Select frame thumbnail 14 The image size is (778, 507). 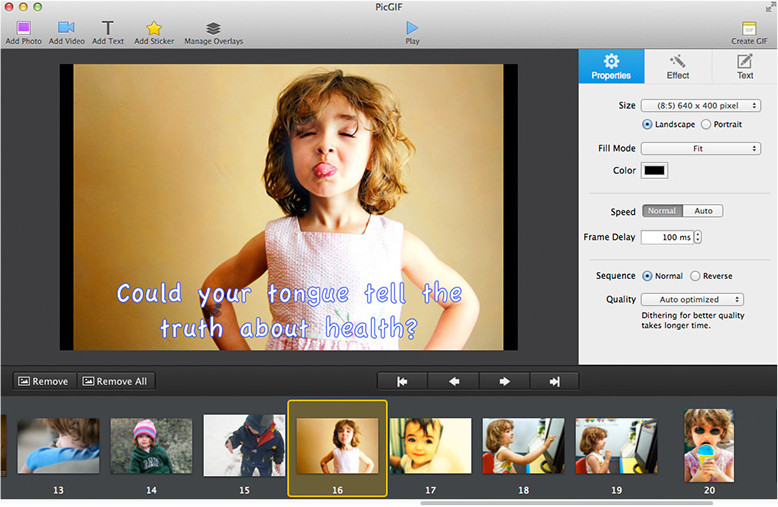tap(151, 445)
